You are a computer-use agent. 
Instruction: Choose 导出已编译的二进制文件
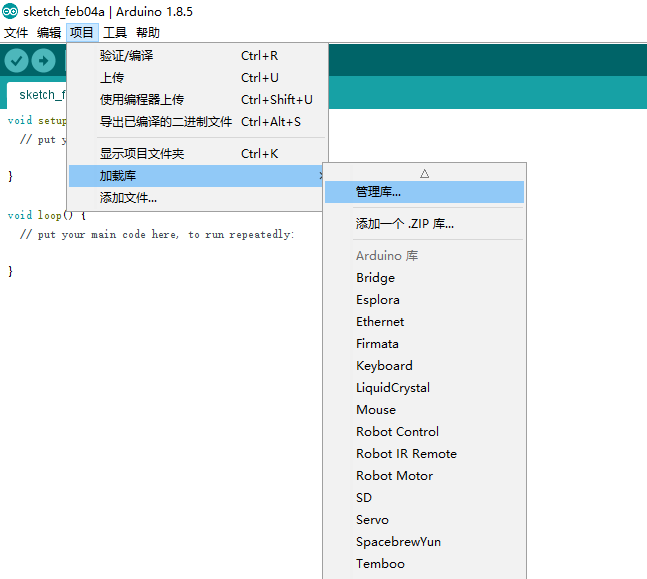197,122
